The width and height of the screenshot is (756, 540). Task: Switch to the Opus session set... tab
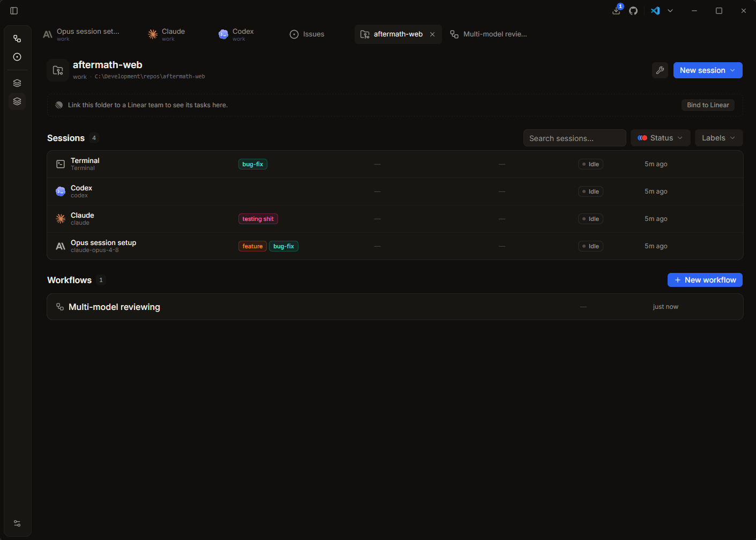point(81,34)
